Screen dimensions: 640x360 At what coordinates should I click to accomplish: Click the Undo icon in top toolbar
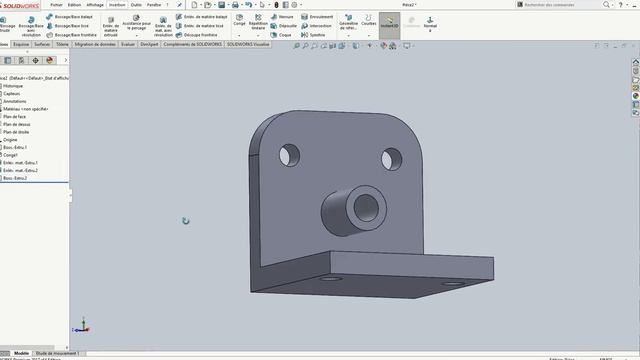[248, 5]
